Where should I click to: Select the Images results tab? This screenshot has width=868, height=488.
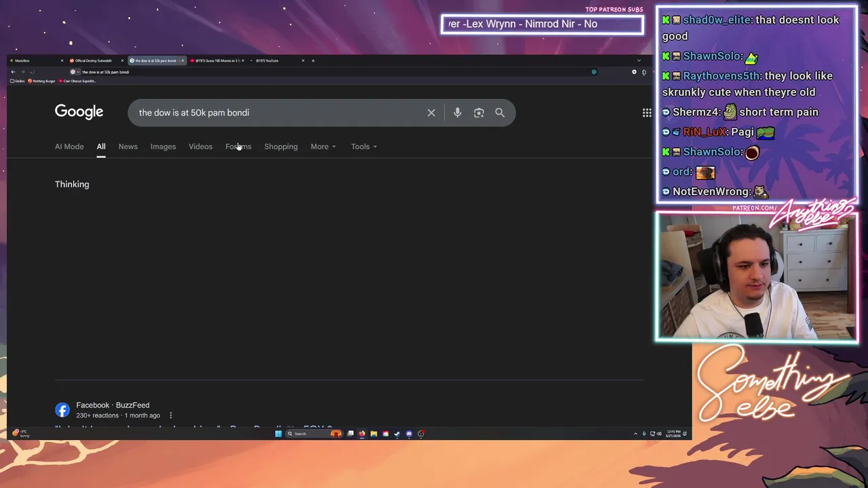click(x=163, y=146)
